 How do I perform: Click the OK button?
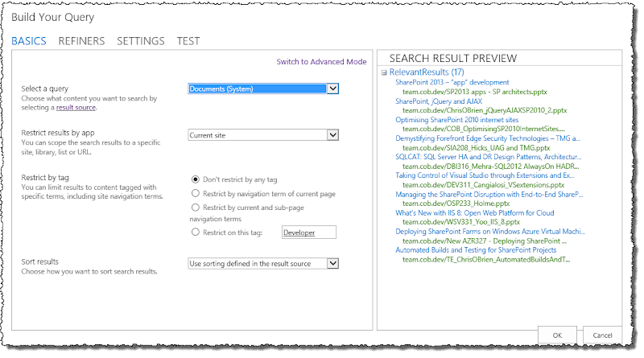pyautogui.click(x=557, y=335)
